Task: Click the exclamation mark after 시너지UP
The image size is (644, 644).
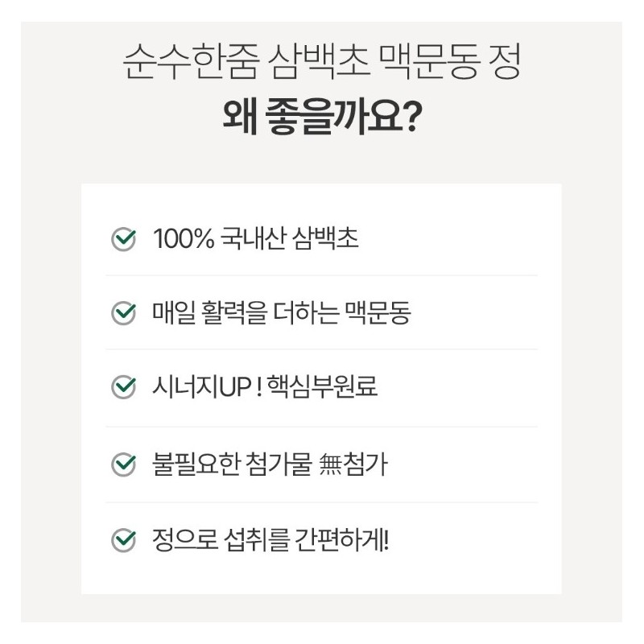Action: click(258, 387)
